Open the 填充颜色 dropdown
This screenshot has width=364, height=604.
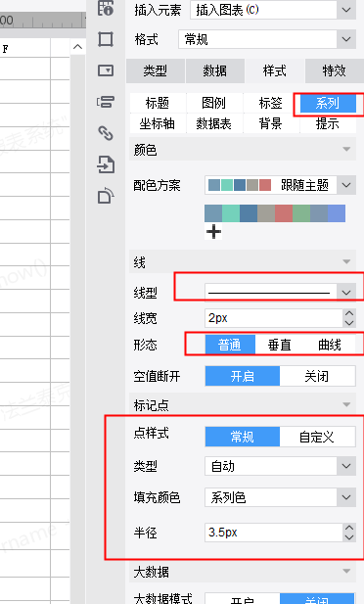(280, 497)
